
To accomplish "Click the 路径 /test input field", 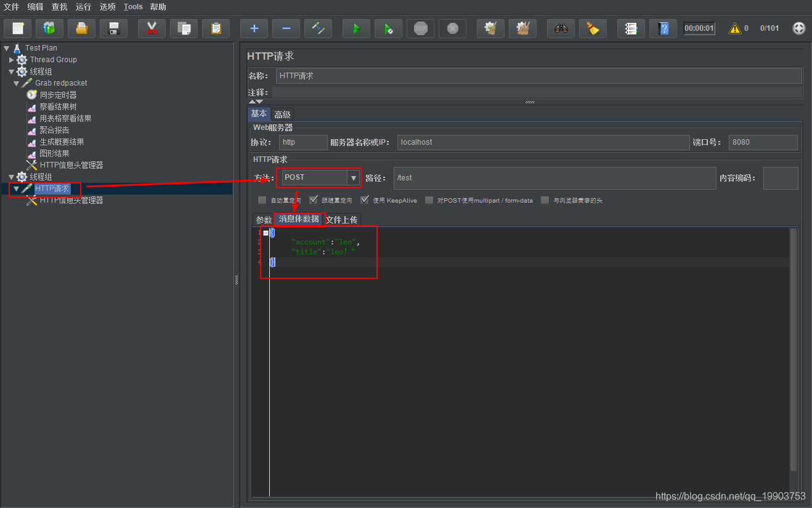I will [555, 178].
